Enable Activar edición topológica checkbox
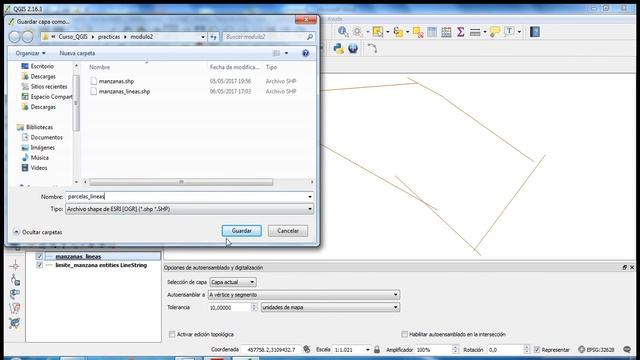 tap(172, 334)
